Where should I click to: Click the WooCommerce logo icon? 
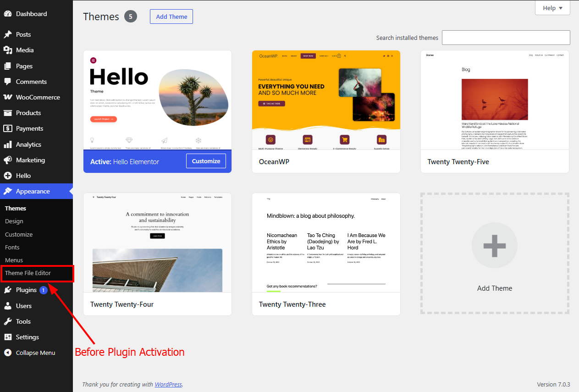pos(8,97)
